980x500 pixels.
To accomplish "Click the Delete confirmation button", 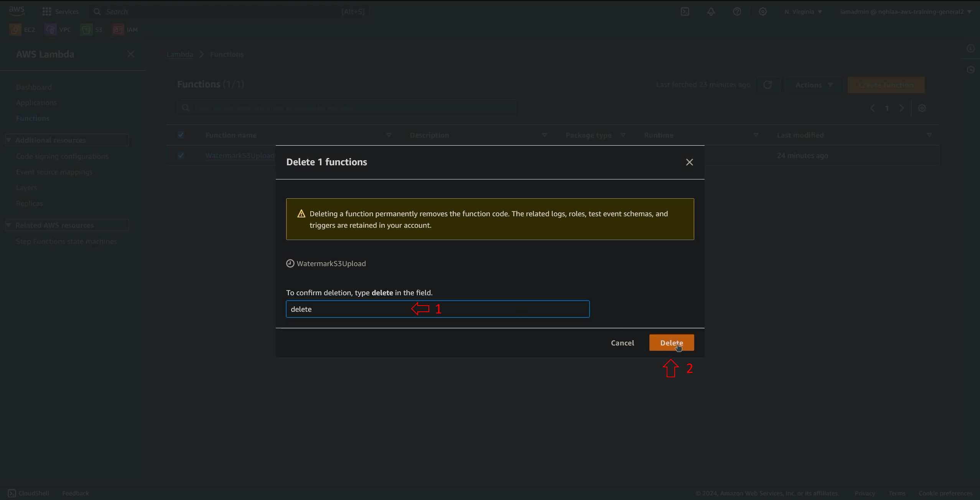I will pos(671,342).
